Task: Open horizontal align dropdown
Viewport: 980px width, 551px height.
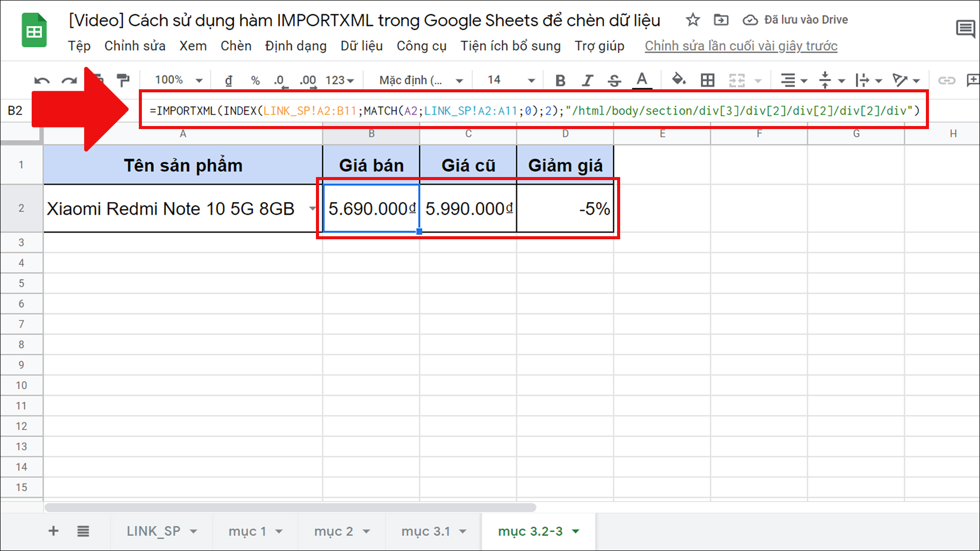Action: [794, 80]
